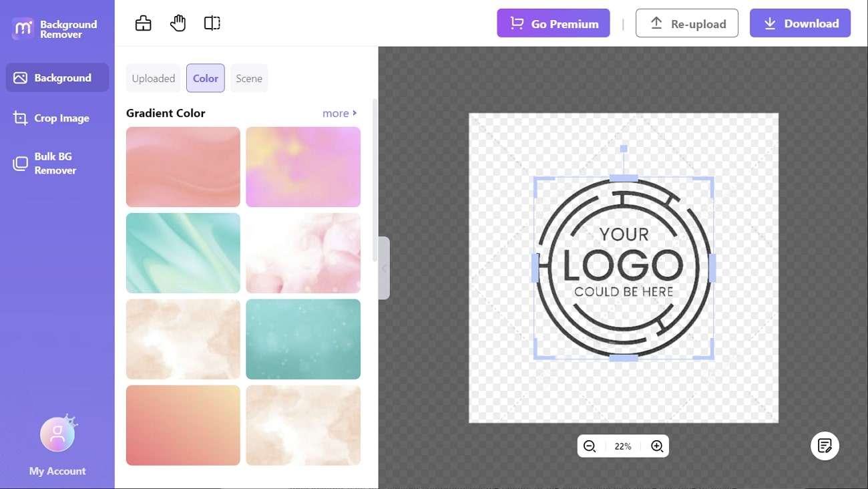Select the Hand pan tool
Screen dimensions: 868x489
click(178, 22)
